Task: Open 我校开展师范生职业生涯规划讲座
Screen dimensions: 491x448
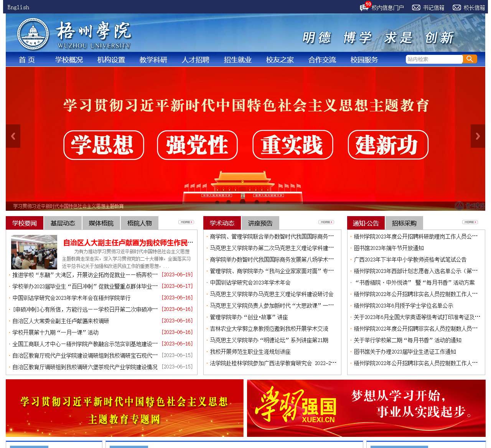Action: pos(250,352)
